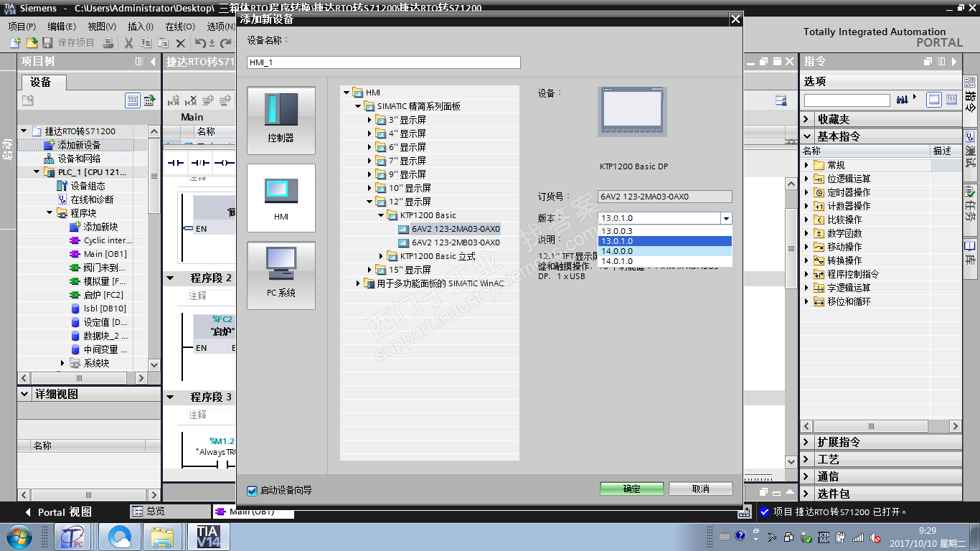Expand 定时器操作 instruction folder
Screen dimensions: 980x551
coord(807,192)
